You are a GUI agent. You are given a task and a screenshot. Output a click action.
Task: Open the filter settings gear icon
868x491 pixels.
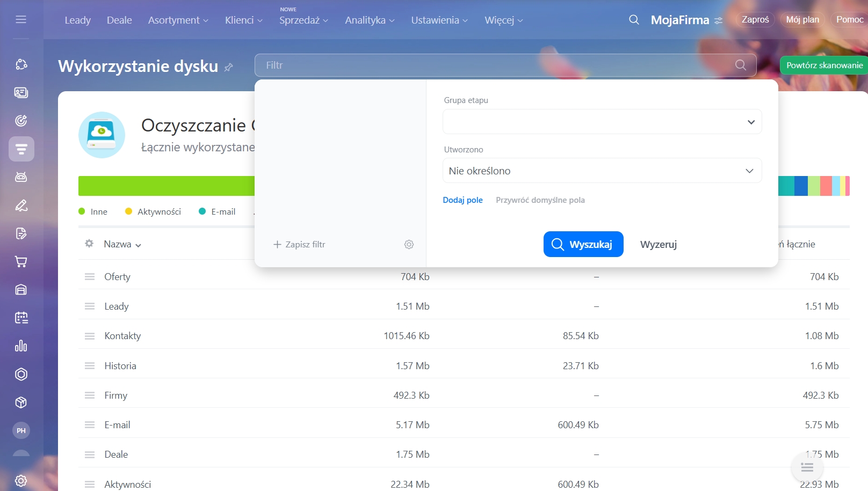(409, 245)
